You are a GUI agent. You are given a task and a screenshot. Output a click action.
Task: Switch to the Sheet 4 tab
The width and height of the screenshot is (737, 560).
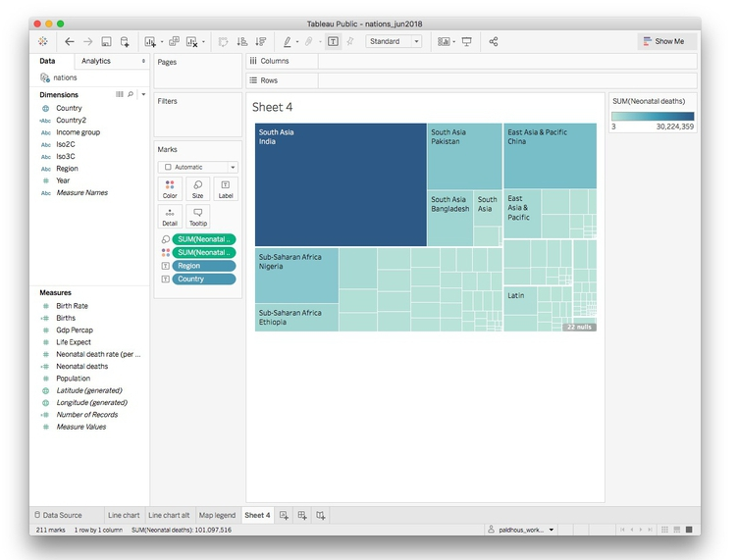[257, 515]
